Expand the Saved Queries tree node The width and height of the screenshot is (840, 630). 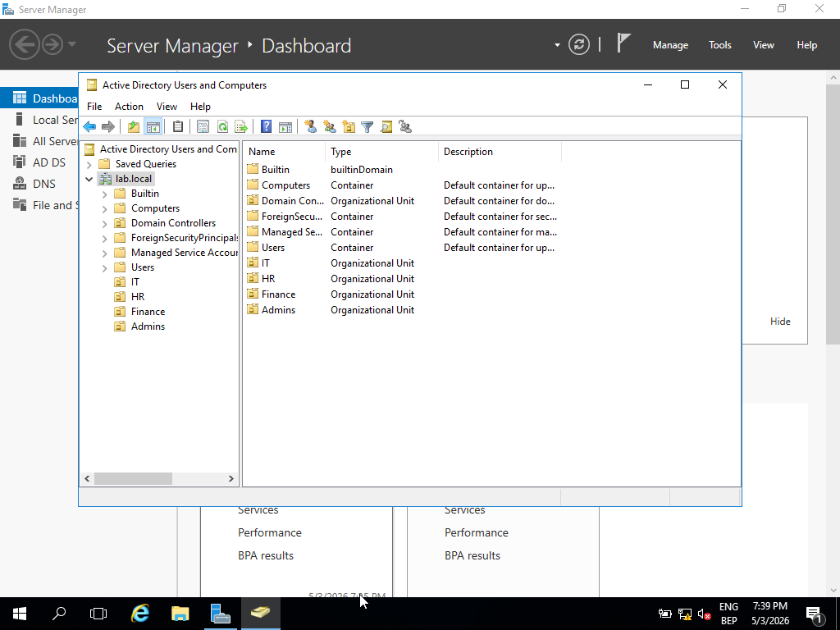[x=89, y=164]
